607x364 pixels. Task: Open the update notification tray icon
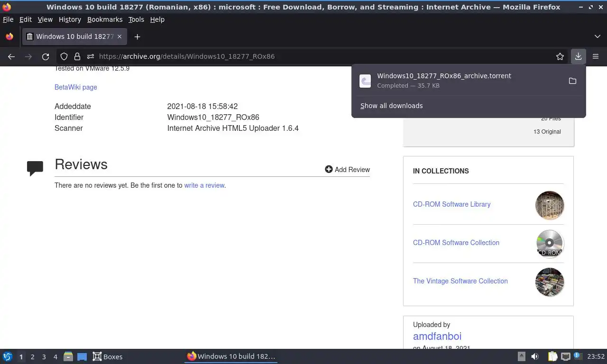[x=578, y=356]
